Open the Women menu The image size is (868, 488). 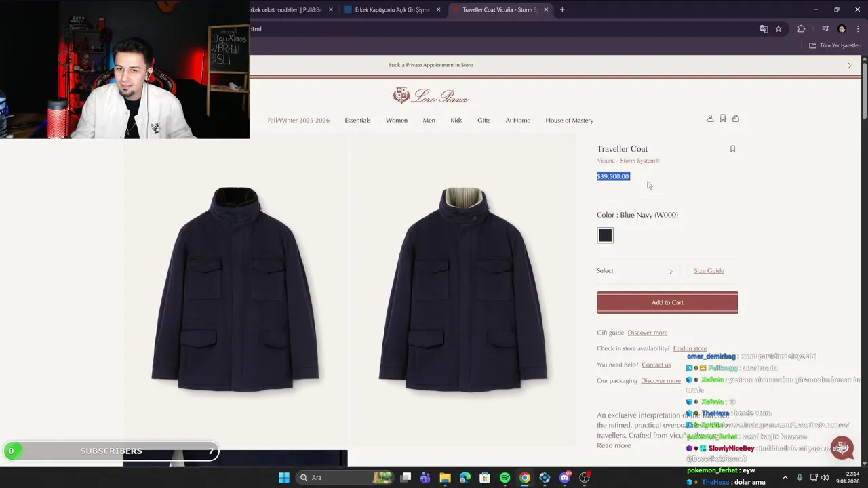[397, 120]
